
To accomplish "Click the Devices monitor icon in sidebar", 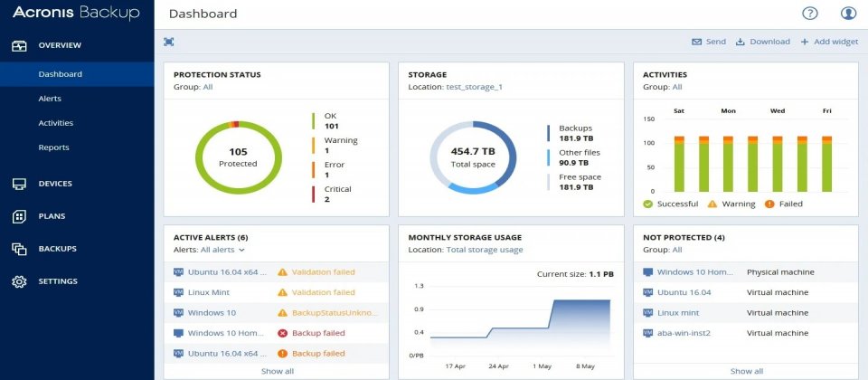I will click(19, 184).
